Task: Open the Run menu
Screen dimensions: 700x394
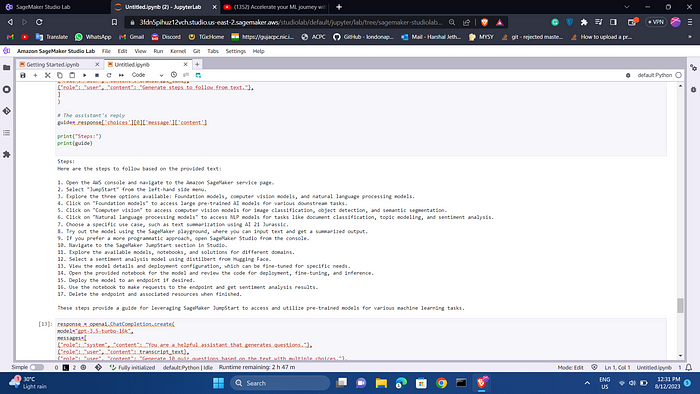Action: click(x=158, y=51)
